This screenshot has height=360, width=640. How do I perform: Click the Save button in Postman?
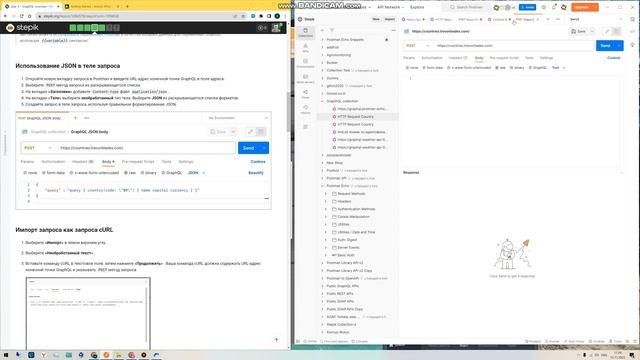click(x=579, y=31)
